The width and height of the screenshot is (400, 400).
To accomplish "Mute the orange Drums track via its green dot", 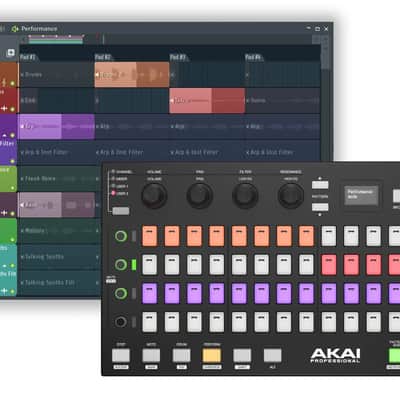I will (12, 83).
